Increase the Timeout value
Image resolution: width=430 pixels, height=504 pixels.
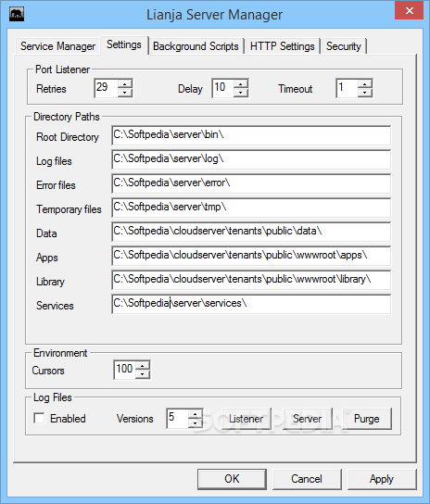[x=365, y=83]
